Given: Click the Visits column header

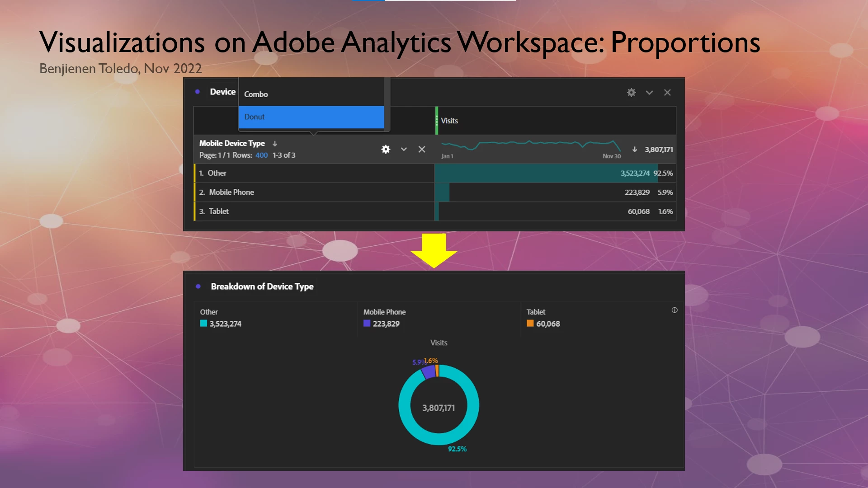Looking at the screenshot, I should point(449,121).
